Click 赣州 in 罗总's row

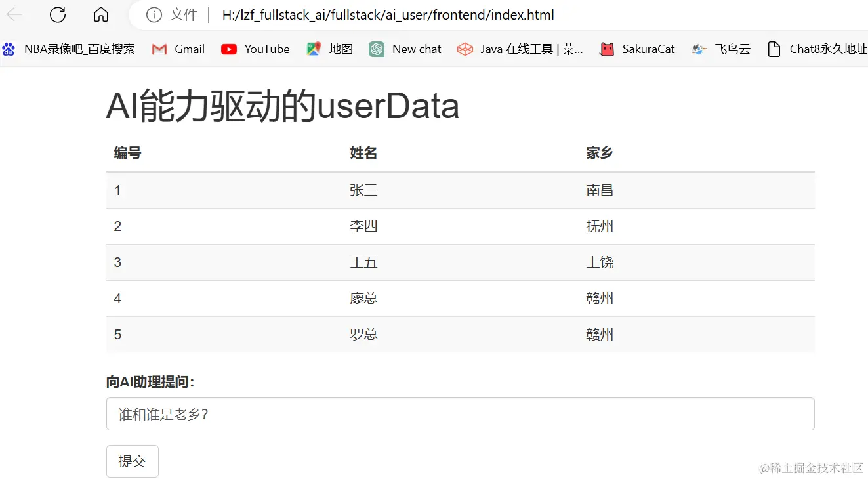(600, 335)
